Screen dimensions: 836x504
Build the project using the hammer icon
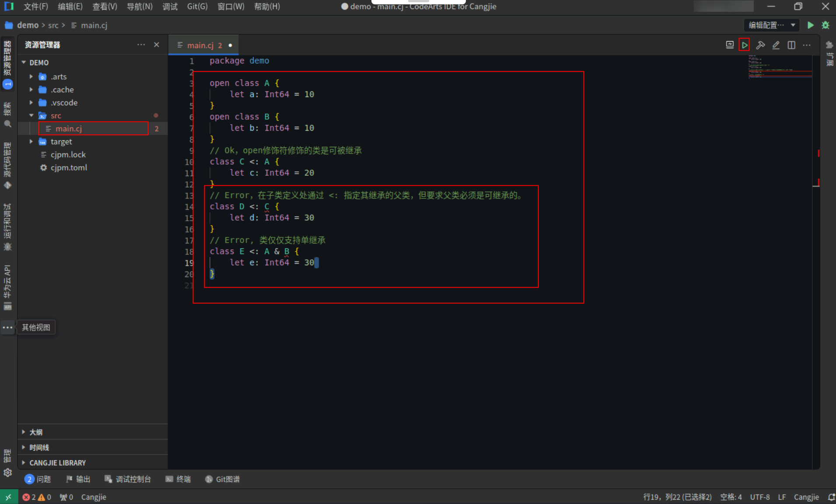click(x=761, y=45)
